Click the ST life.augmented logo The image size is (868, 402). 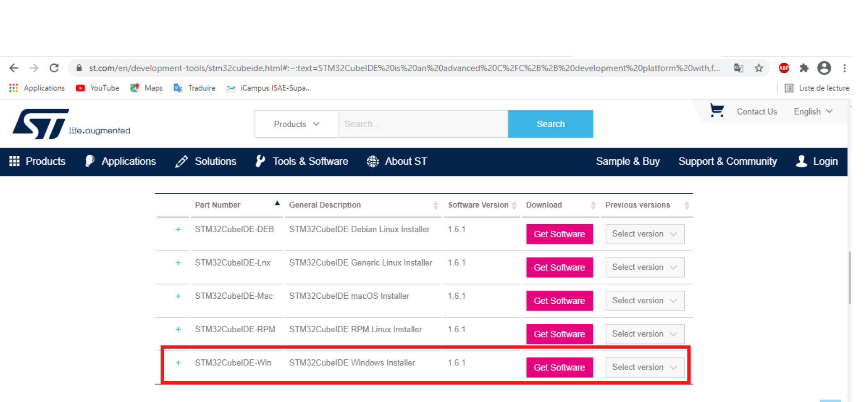(71, 124)
